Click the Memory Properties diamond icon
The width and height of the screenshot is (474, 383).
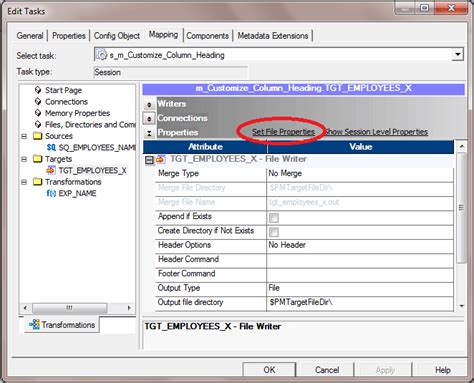38,113
